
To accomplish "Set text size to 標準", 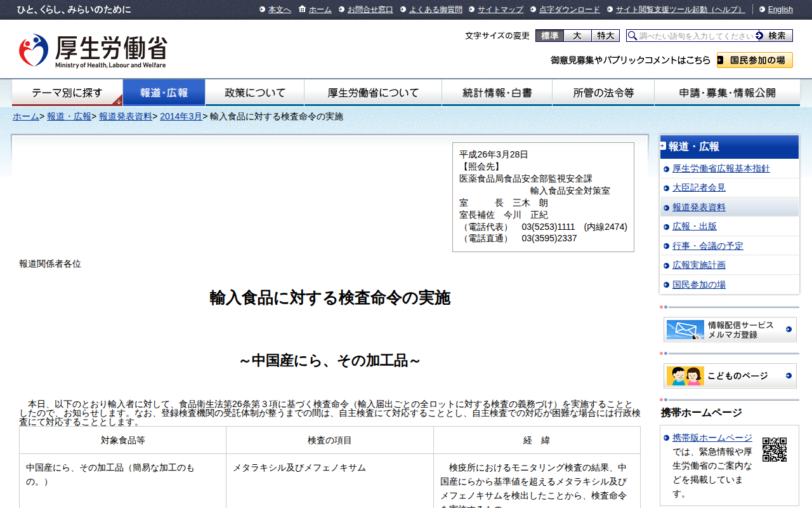I will [x=549, y=36].
